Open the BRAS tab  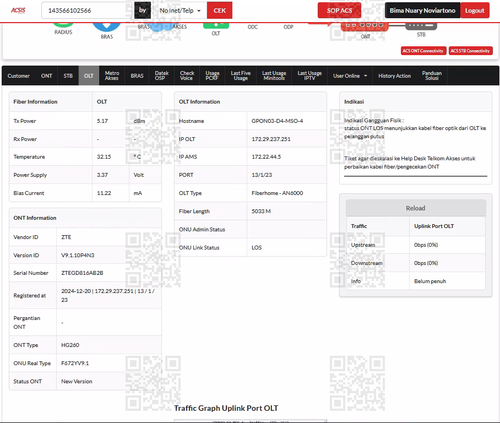137,76
